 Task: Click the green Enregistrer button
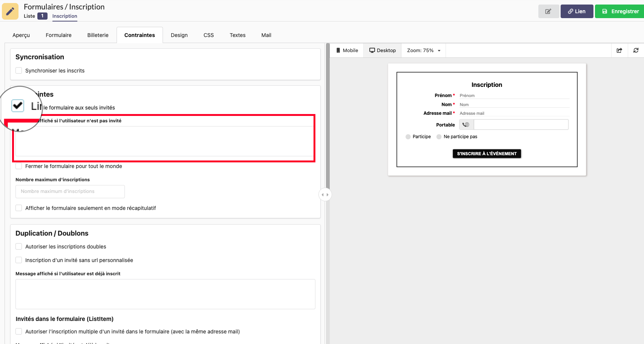619,11
